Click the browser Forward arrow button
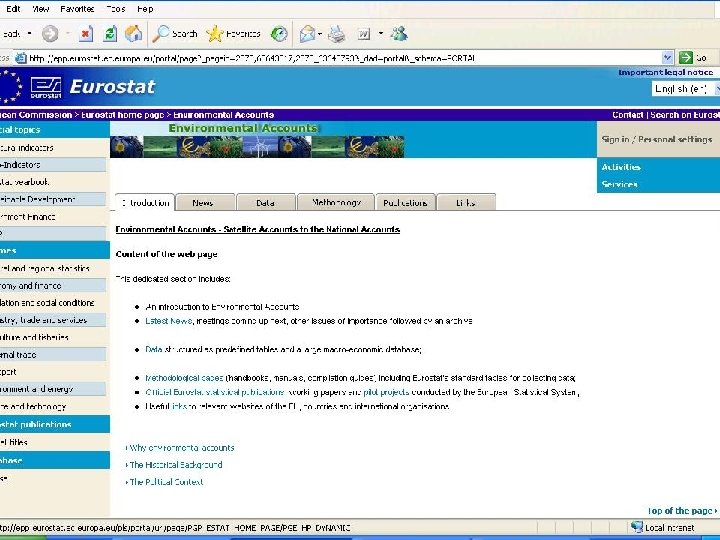This screenshot has height=540, width=720. [x=50, y=34]
